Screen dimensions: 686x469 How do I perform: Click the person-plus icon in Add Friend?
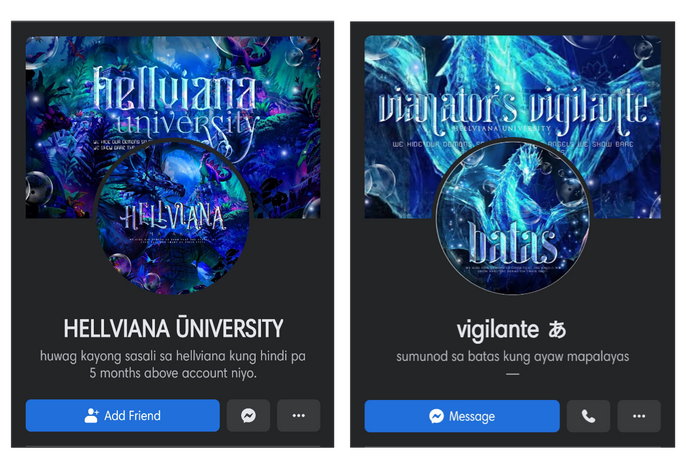pyautogui.click(x=91, y=415)
